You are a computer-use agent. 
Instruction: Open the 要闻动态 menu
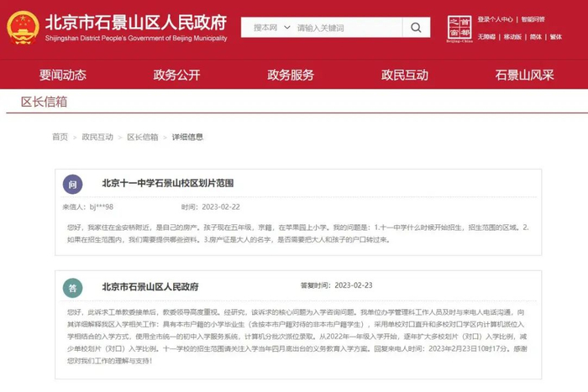point(63,75)
